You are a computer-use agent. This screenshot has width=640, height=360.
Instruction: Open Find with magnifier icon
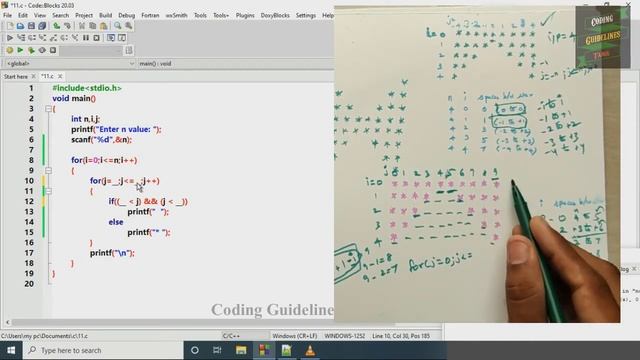(118, 26)
